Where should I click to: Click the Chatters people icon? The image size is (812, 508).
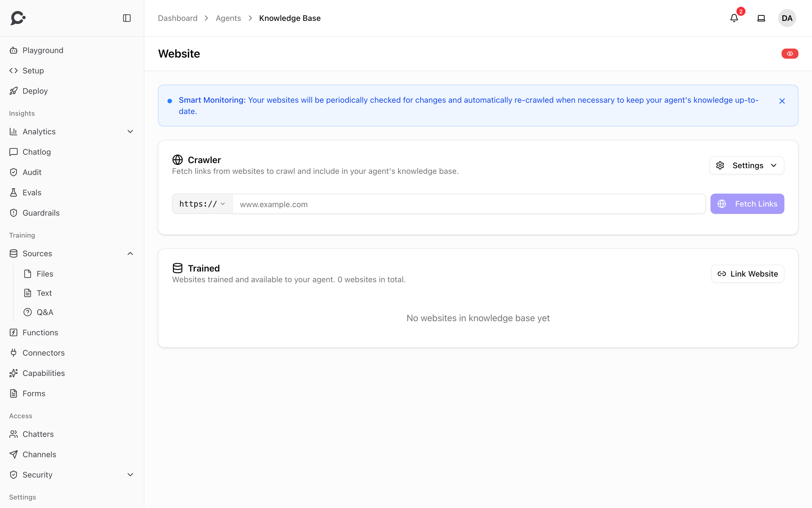click(x=14, y=434)
